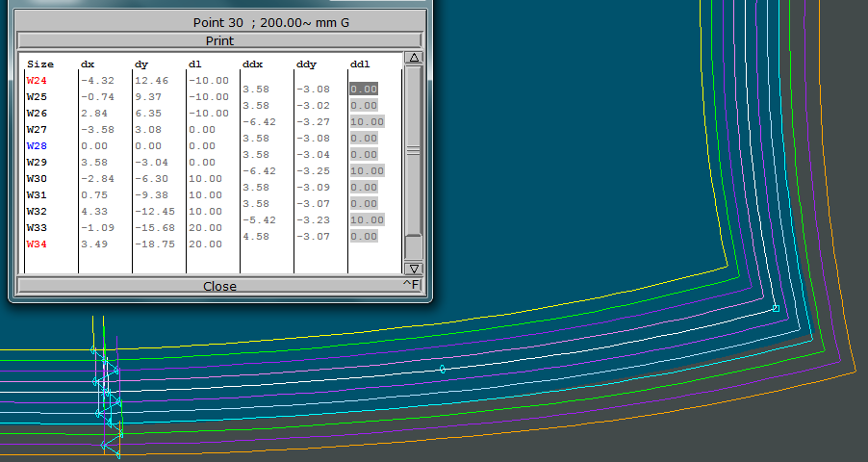
Task: Click dx value 3.49
Action: [94, 244]
